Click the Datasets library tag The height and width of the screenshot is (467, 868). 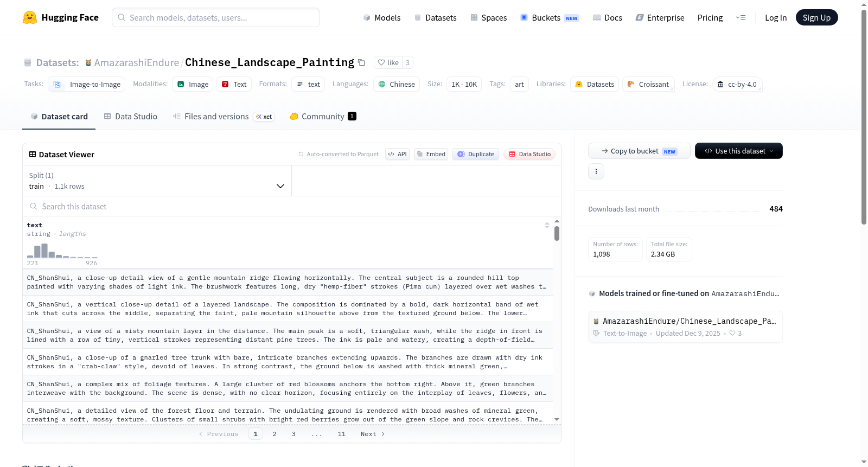click(595, 84)
